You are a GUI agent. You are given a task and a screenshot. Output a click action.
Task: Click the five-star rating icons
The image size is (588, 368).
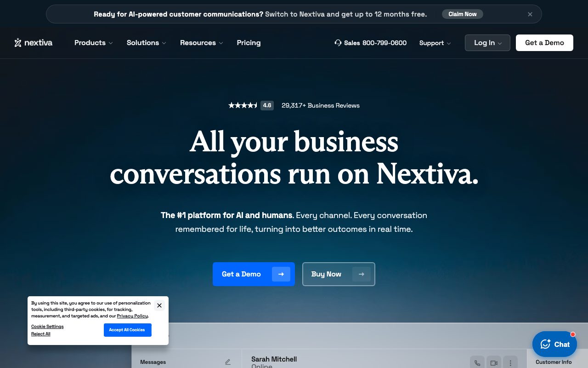tap(243, 105)
